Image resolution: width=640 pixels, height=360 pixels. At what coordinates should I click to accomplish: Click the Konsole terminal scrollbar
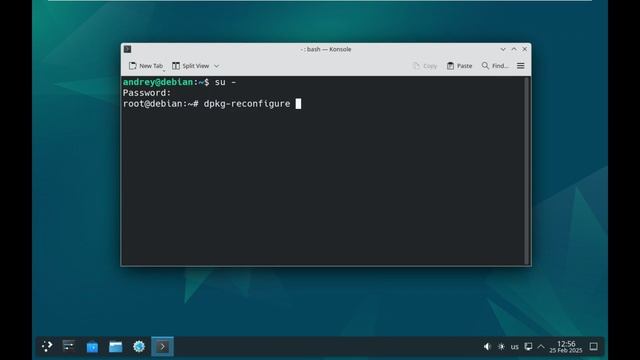pos(527,171)
